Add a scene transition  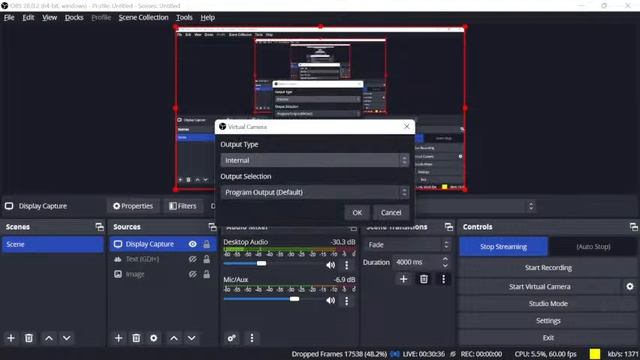403,279
